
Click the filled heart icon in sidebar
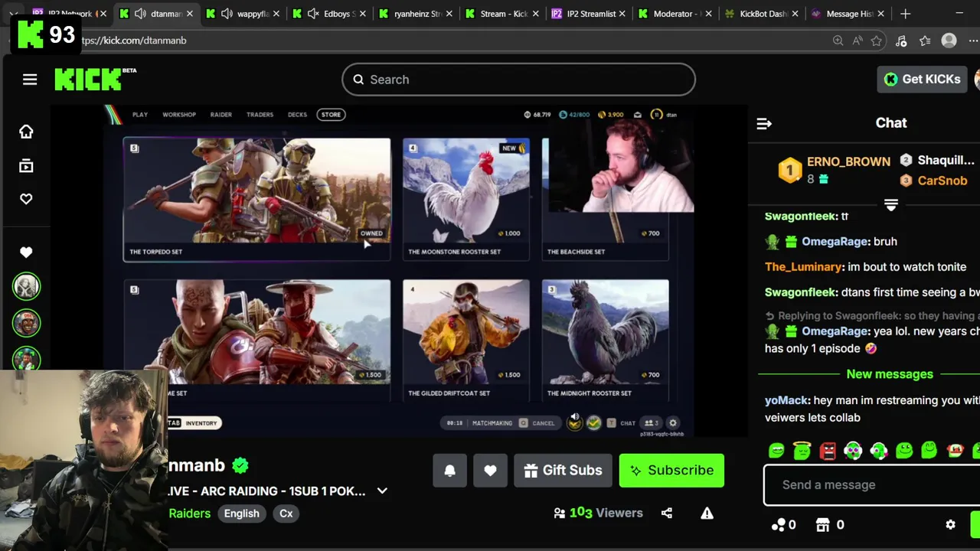click(26, 252)
